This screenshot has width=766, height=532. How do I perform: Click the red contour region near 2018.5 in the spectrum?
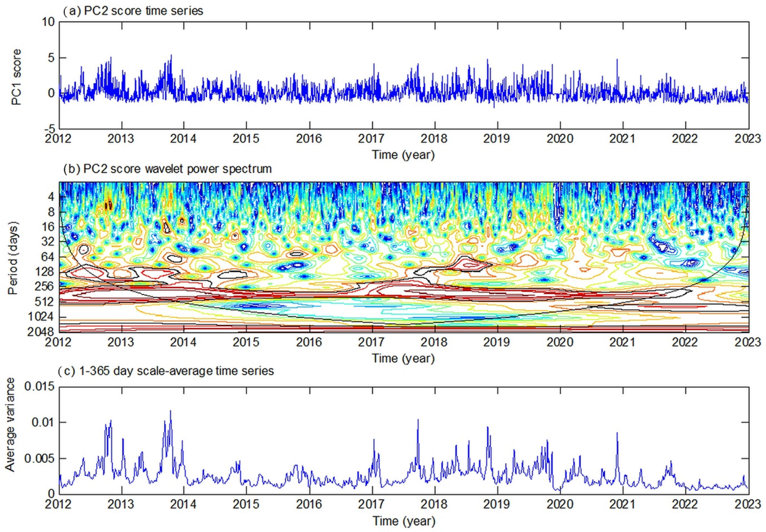470,265
